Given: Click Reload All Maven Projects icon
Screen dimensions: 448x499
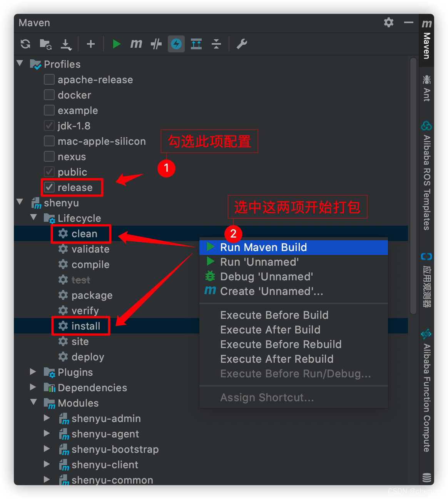Looking at the screenshot, I should [25, 44].
